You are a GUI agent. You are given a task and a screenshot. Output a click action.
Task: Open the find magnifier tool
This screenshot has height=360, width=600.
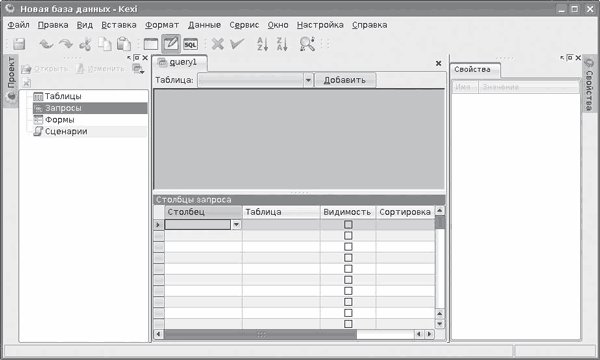[x=307, y=44]
